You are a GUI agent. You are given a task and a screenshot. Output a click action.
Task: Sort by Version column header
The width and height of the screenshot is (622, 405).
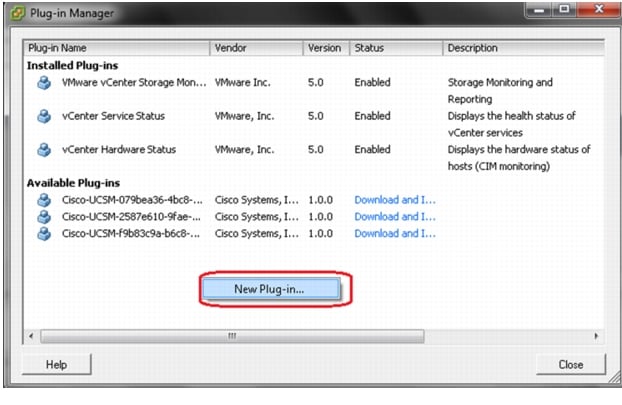pos(326,48)
